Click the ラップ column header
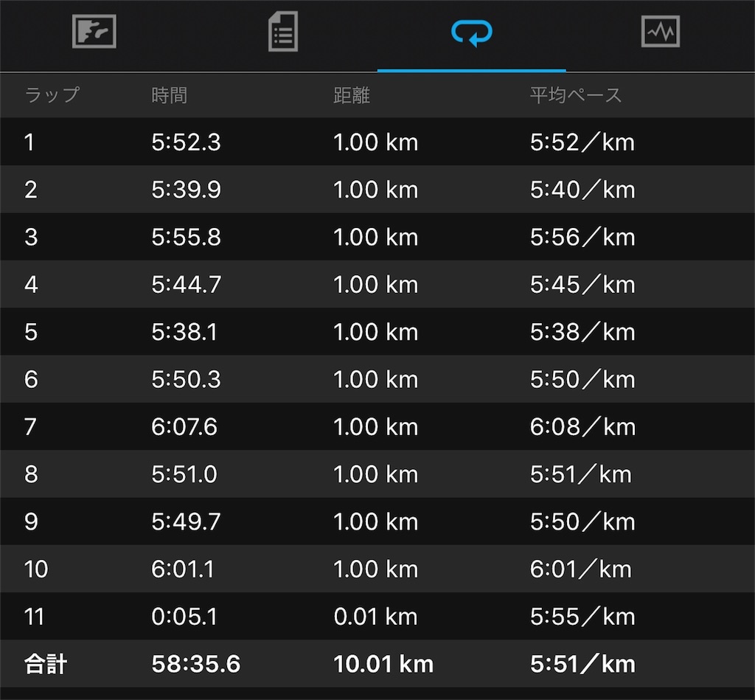The width and height of the screenshot is (755, 700). click(52, 95)
